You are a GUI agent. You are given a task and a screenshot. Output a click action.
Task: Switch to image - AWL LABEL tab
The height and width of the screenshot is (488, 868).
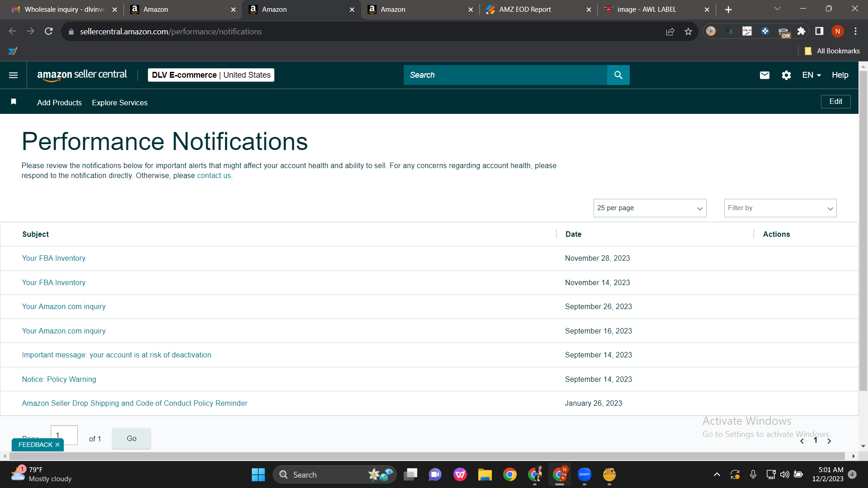(x=657, y=9)
